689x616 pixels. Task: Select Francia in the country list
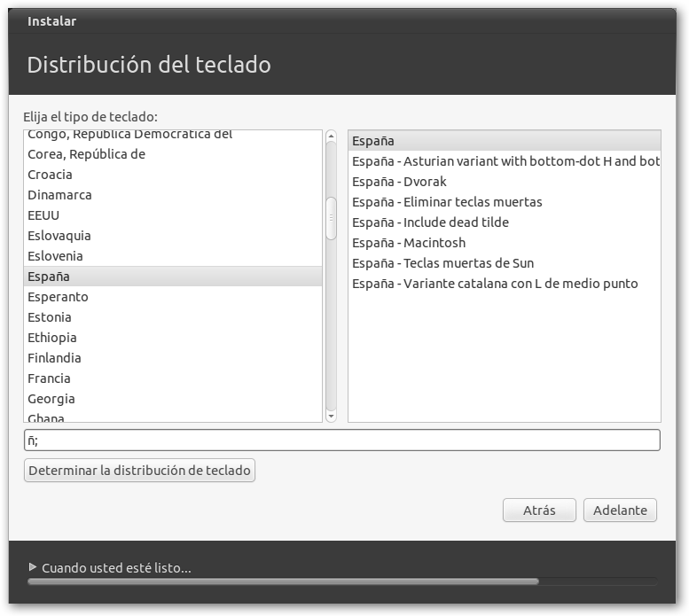point(49,378)
